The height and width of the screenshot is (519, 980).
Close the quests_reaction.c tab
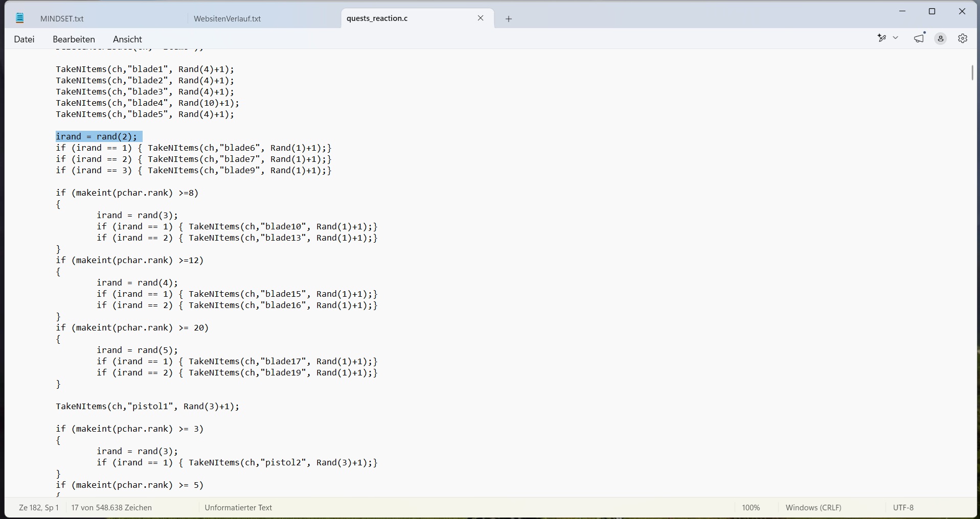click(x=481, y=18)
